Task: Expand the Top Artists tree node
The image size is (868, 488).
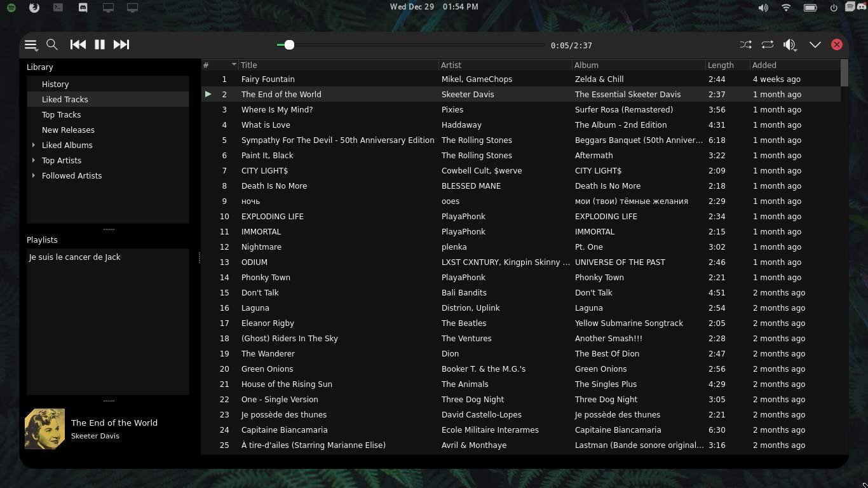Action: [34, 160]
